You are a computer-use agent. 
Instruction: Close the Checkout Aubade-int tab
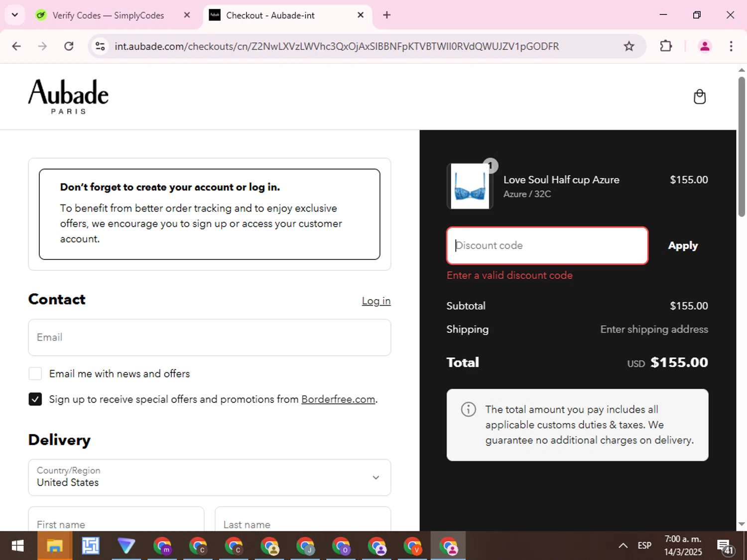tap(361, 15)
